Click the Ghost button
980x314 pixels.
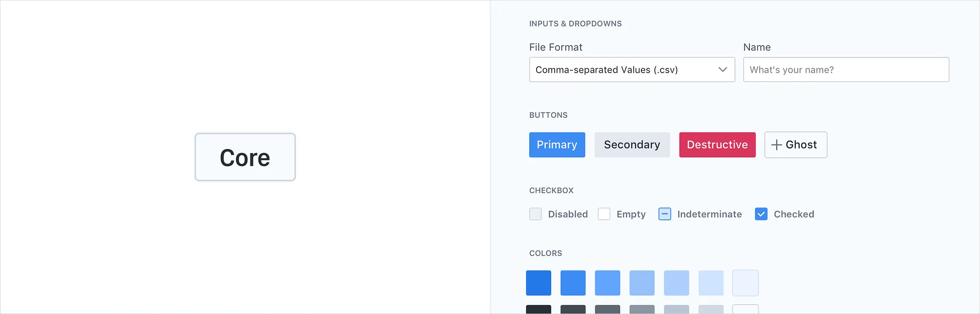click(795, 145)
